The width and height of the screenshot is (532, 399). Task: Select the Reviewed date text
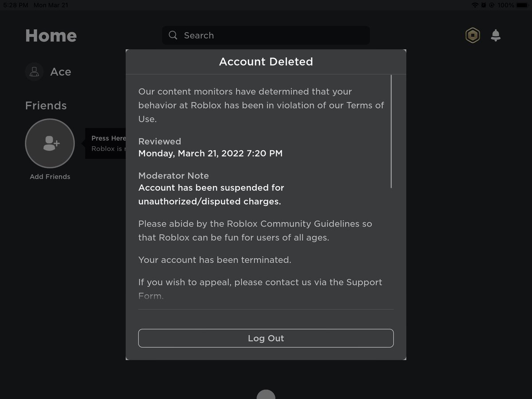(x=210, y=153)
